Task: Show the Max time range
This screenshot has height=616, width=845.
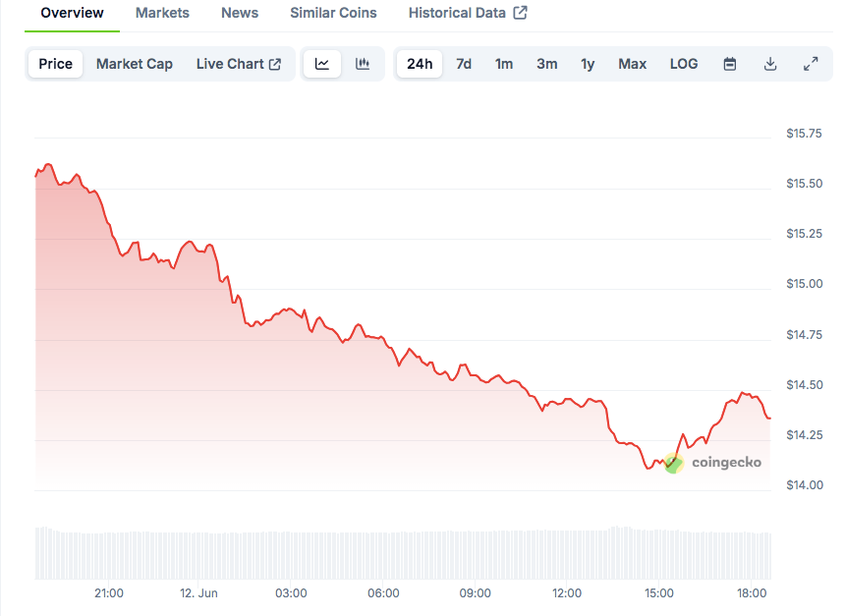Action: (x=633, y=64)
